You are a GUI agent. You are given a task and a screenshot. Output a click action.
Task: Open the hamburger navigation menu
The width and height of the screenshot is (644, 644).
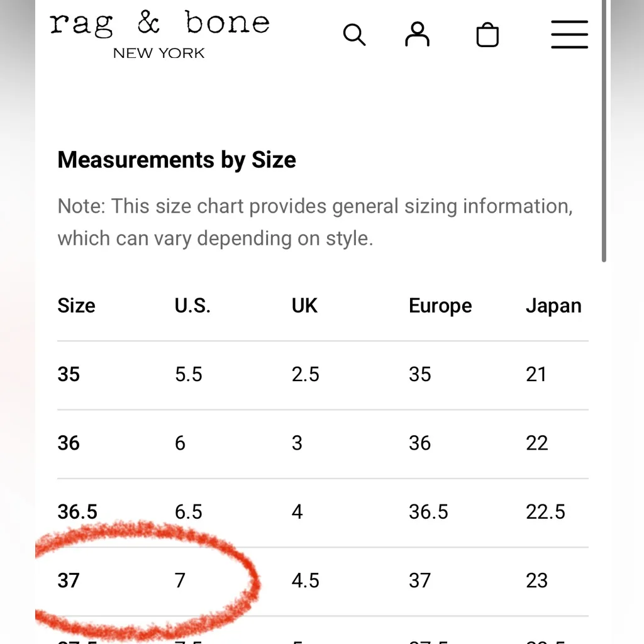[x=569, y=35]
